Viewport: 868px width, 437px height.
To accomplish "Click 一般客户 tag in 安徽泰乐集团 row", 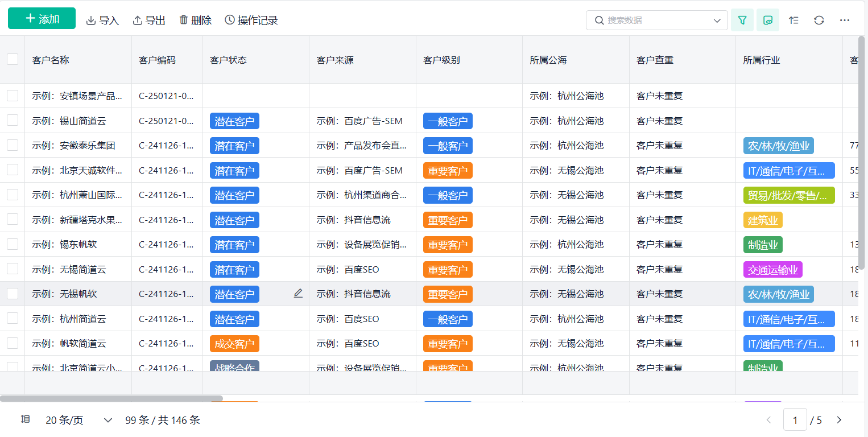I will pyautogui.click(x=448, y=146).
